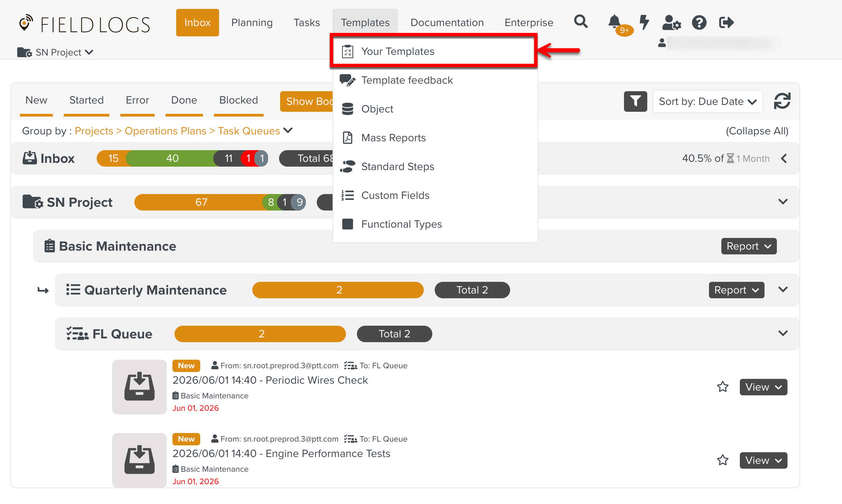This screenshot has height=504, width=842.
Task: Toggle the Started status filter
Action: [x=86, y=101]
